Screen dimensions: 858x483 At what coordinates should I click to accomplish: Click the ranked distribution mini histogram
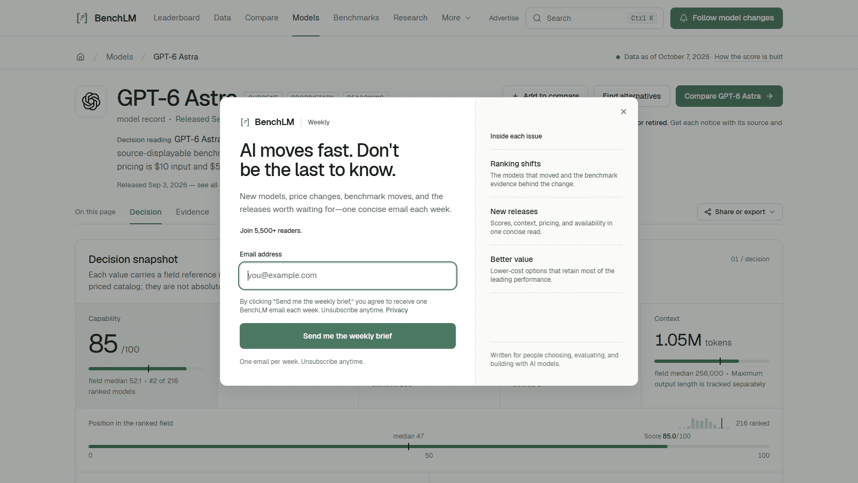pos(704,423)
